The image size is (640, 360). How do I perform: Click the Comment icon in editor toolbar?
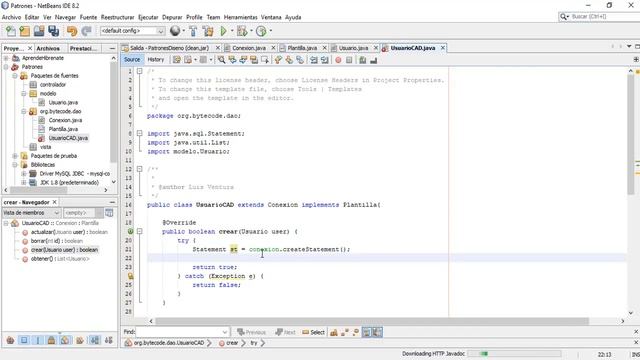(362, 60)
